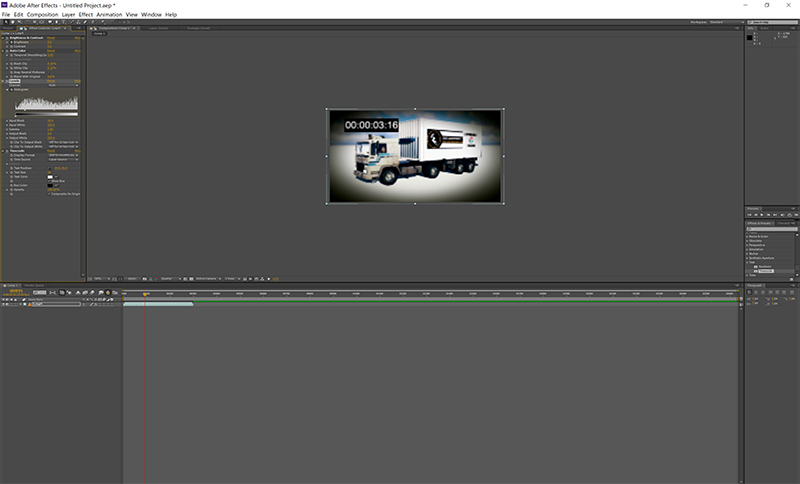Click the current time display in timeline
The width and height of the screenshot is (800, 484).
[15, 291]
